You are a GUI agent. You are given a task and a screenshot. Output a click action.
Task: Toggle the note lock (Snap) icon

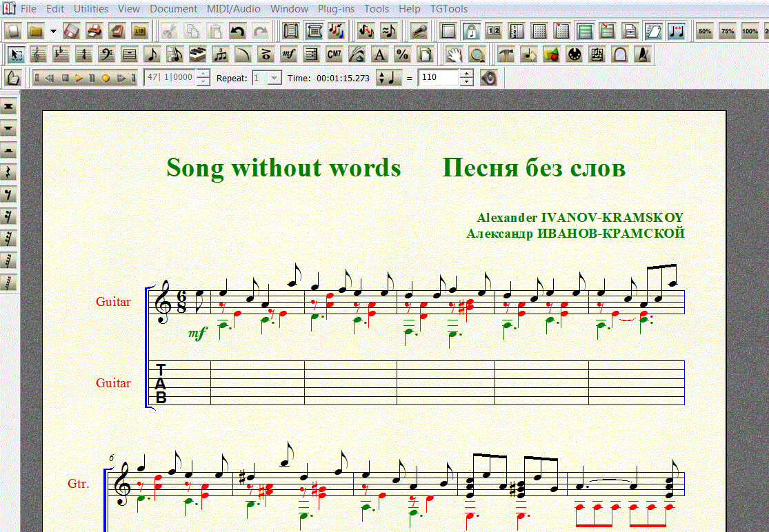coord(471,31)
